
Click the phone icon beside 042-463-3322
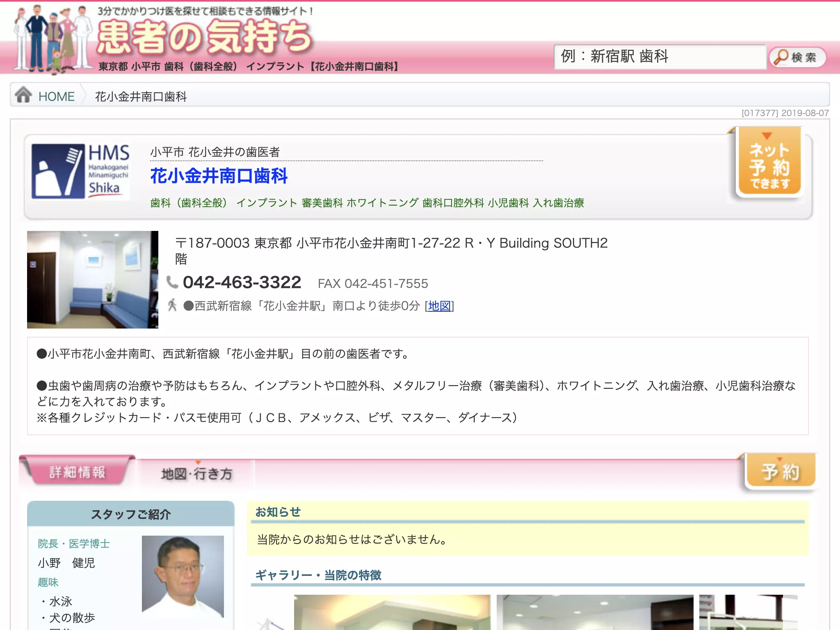[x=172, y=282]
